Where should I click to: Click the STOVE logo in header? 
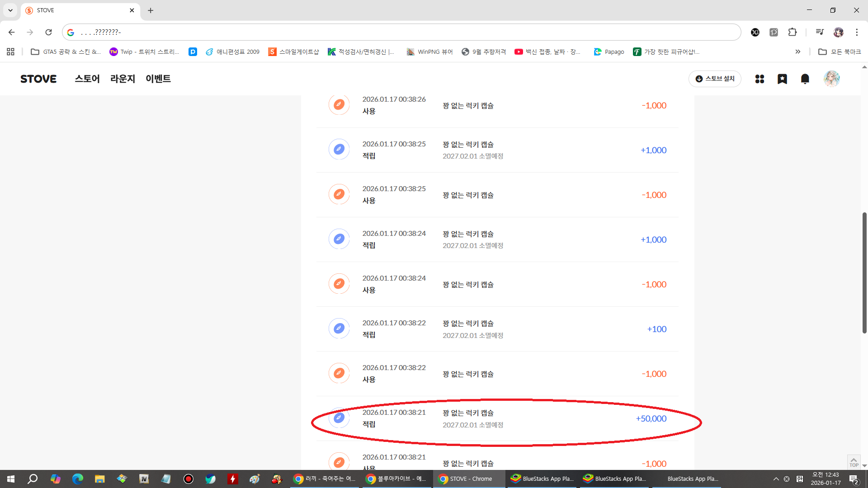pos(38,79)
